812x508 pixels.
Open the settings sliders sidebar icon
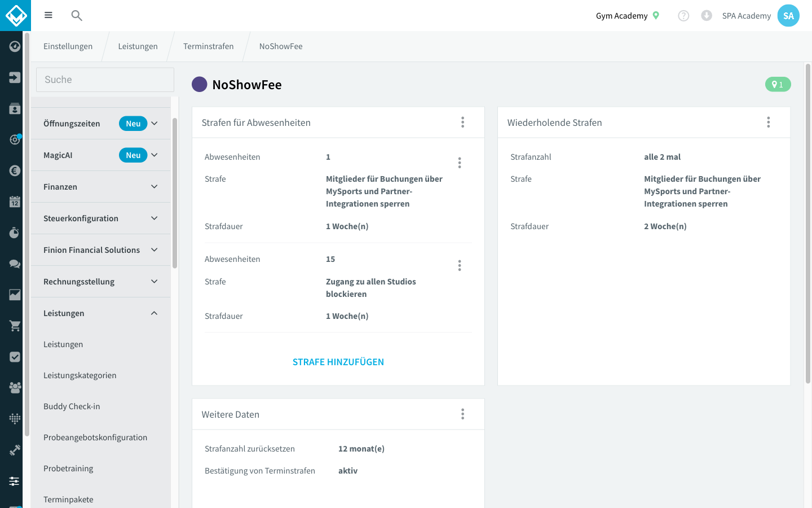click(15, 481)
